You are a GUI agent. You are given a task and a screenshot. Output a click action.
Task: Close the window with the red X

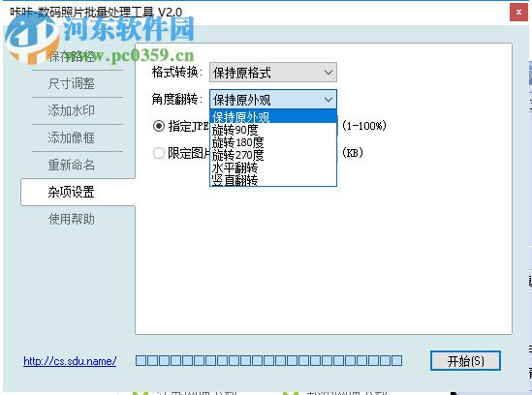pos(518,13)
